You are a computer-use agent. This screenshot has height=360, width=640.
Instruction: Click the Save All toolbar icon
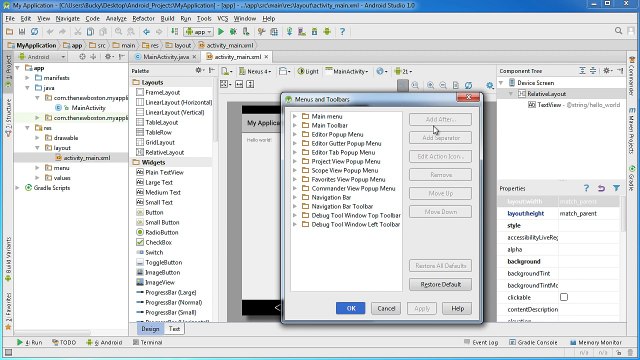[x=22, y=31]
